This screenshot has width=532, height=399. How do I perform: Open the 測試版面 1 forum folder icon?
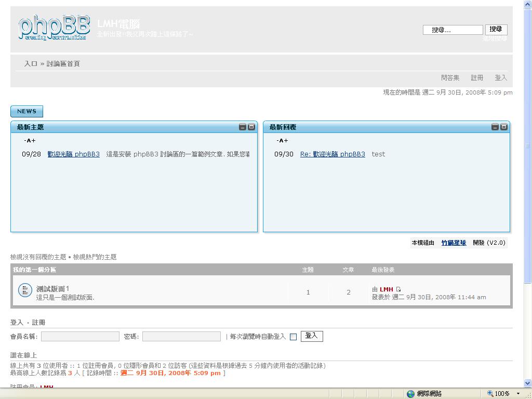25,290
